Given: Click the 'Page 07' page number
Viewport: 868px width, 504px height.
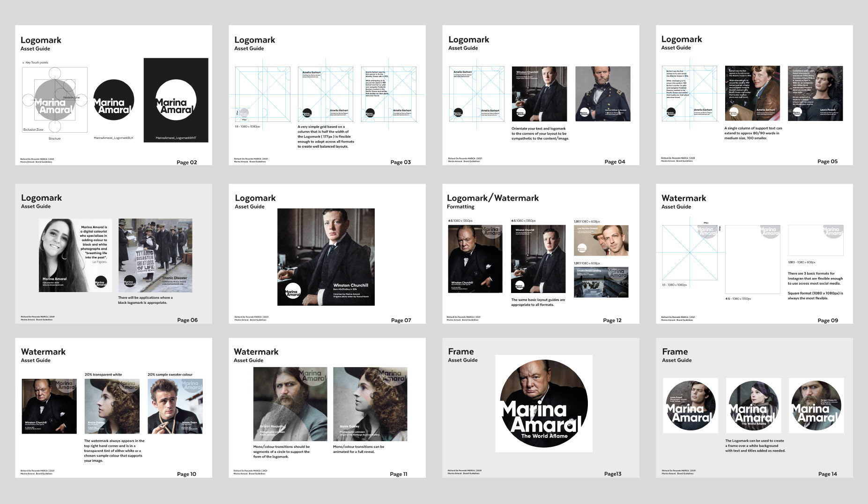Looking at the screenshot, I should [401, 320].
